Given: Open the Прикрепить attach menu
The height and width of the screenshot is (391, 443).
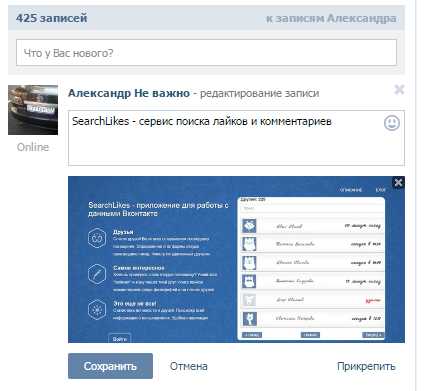Looking at the screenshot, I should point(366,366).
